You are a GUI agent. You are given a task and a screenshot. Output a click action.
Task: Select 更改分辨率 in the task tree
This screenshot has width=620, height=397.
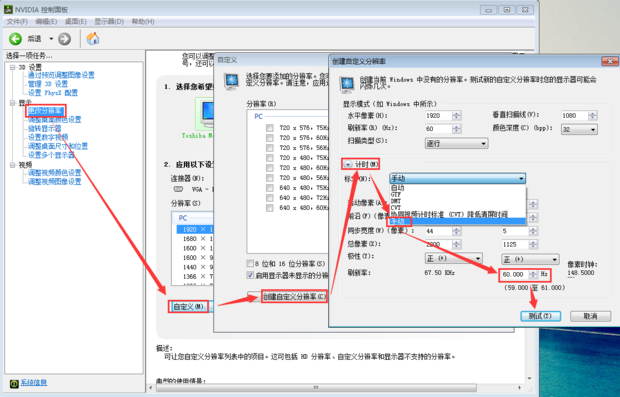[x=45, y=111]
